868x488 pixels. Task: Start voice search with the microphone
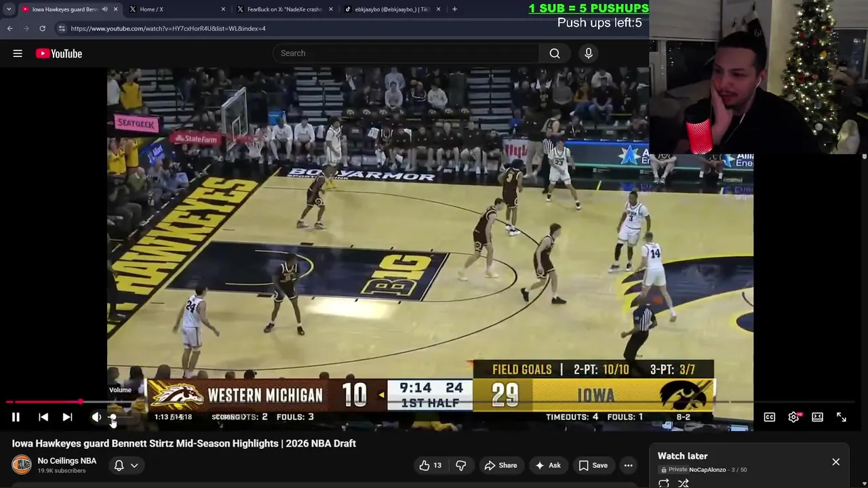[589, 53]
